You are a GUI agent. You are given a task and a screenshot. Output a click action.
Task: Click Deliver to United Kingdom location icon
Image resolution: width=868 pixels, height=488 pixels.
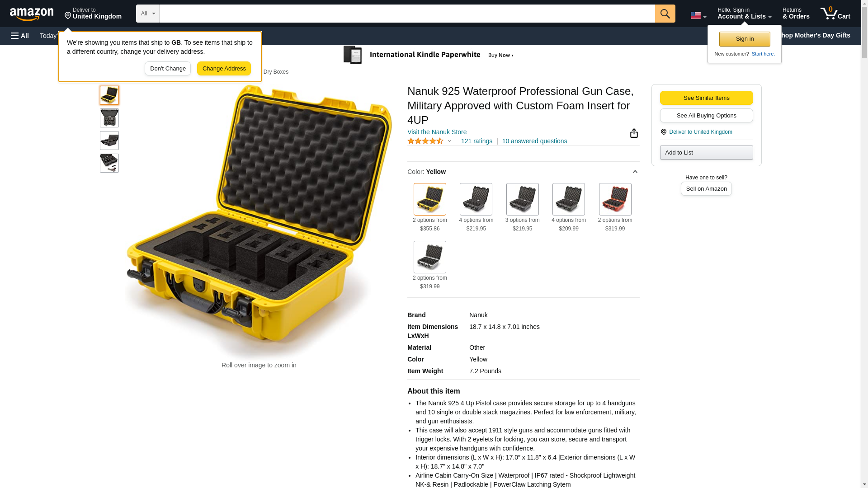663,132
